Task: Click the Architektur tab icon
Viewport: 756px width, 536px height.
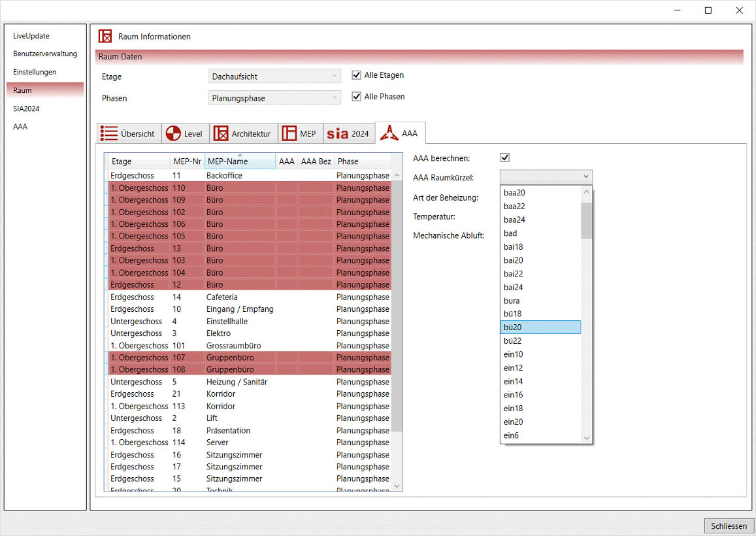Action: click(x=221, y=133)
